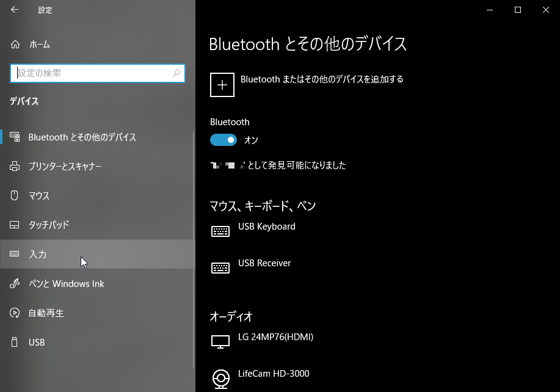Click the keyboard icon beside 入力
560x392 pixels.
tap(14, 254)
